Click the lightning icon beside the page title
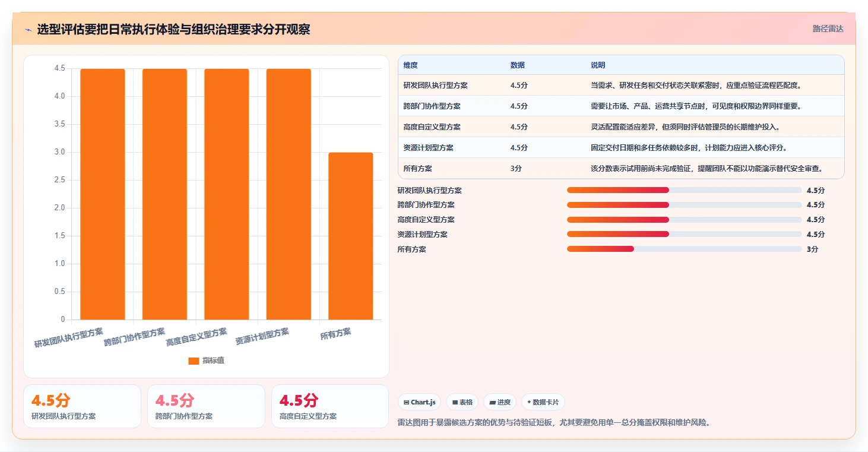Viewport: 868px width, 452px height. (28, 30)
